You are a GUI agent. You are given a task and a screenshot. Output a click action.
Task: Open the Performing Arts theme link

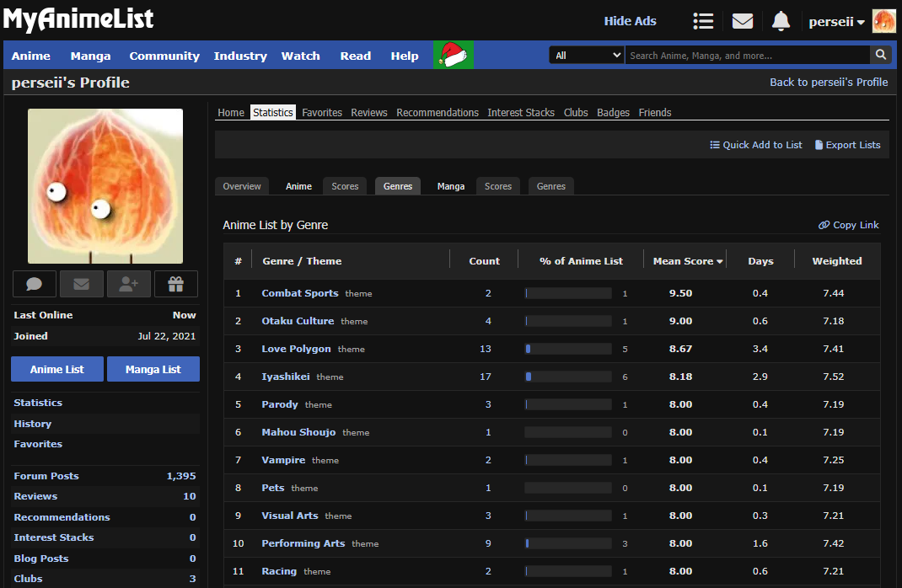pos(303,543)
